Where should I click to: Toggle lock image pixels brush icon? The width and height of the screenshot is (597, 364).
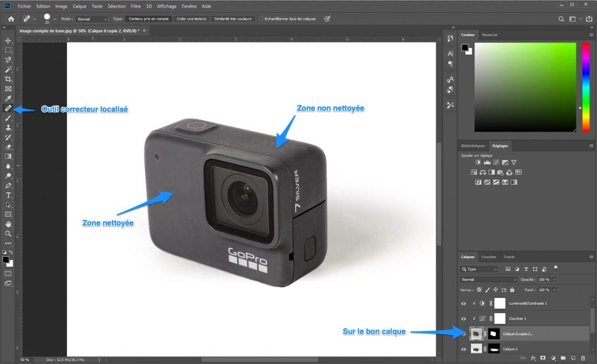tap(487, 290)
